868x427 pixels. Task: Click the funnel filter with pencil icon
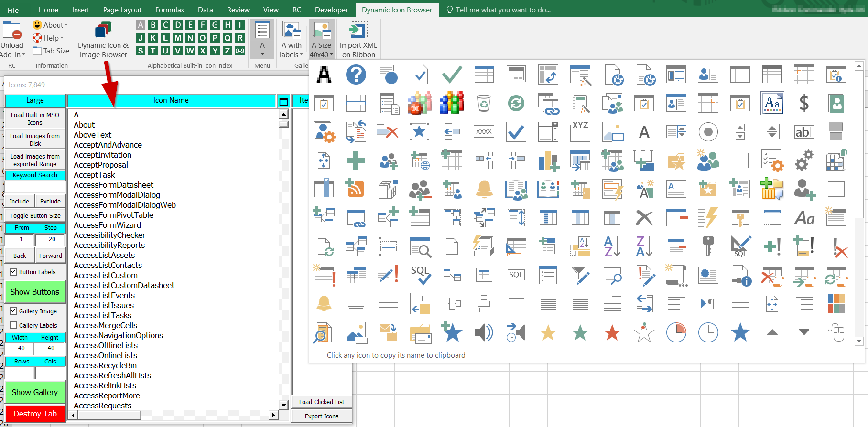pos(580,275)
